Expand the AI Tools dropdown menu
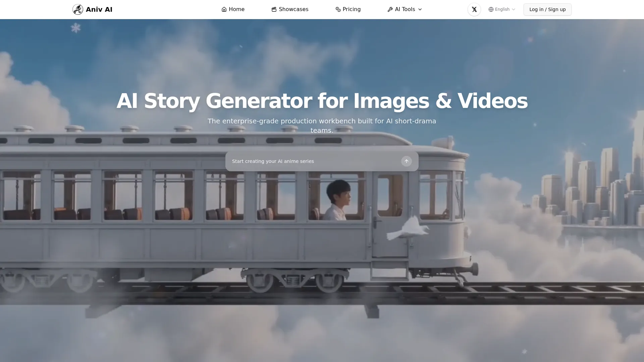 [x=405, y=9]
